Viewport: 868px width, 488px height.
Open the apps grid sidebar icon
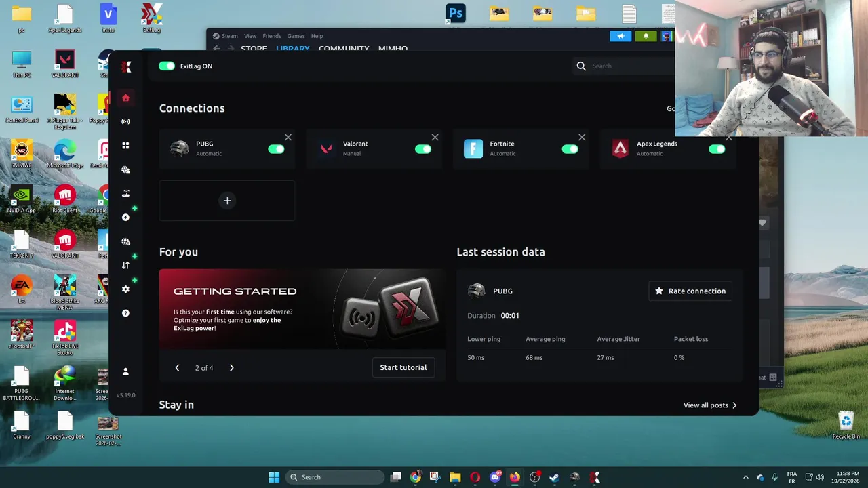click(x=125, y=145)
